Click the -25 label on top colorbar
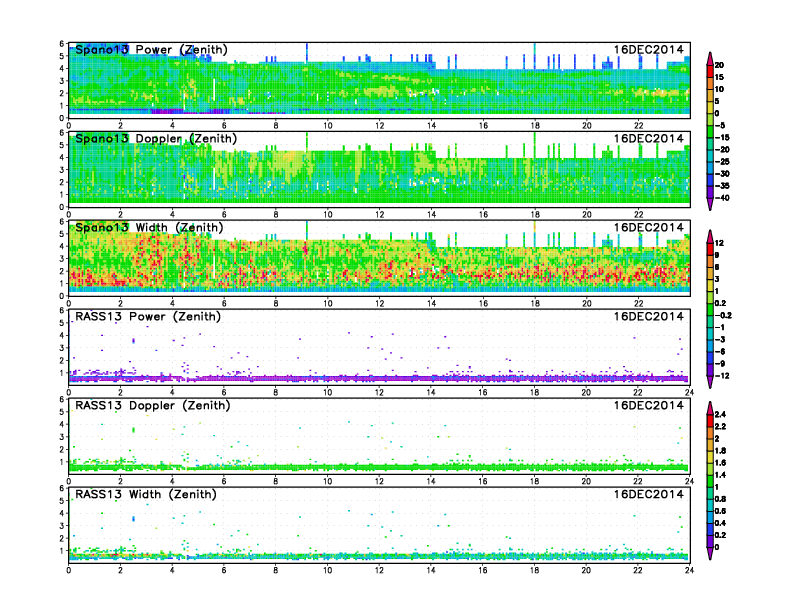The width and height of the screenshot is (792, 612). click(722, 162)
